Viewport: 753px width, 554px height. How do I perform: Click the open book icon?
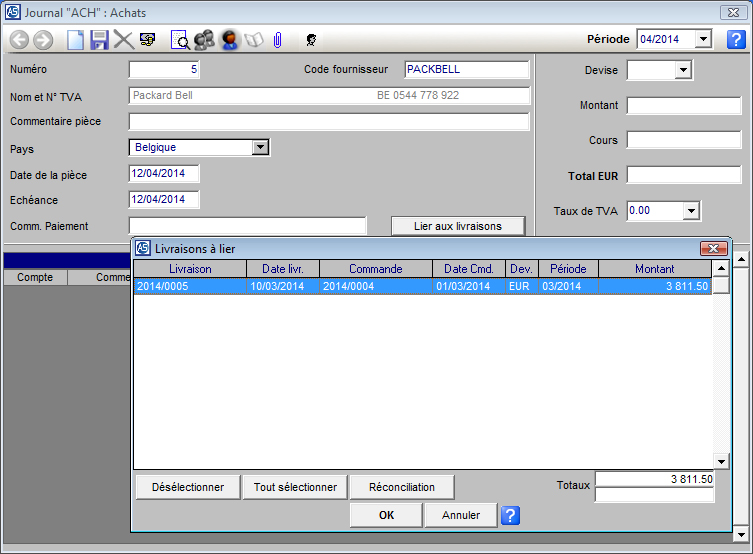coord(254,40)
